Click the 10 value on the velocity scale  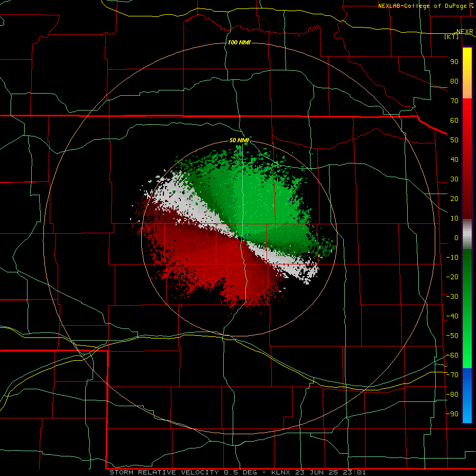tap(454, 218)
